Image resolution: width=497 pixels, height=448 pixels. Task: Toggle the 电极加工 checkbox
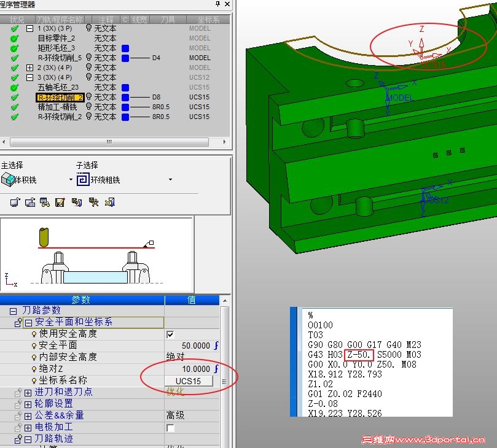click(x=170, y=428)
